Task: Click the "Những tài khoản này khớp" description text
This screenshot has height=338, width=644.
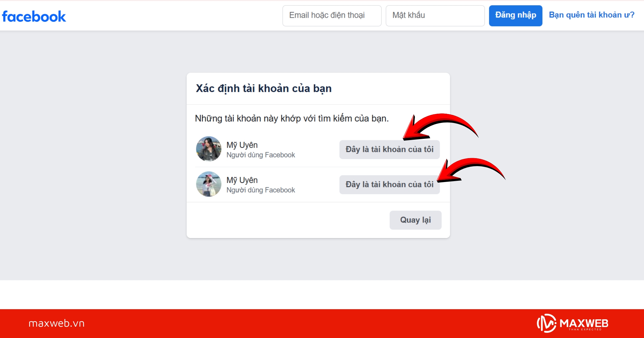Action: [x=292, y=119]
